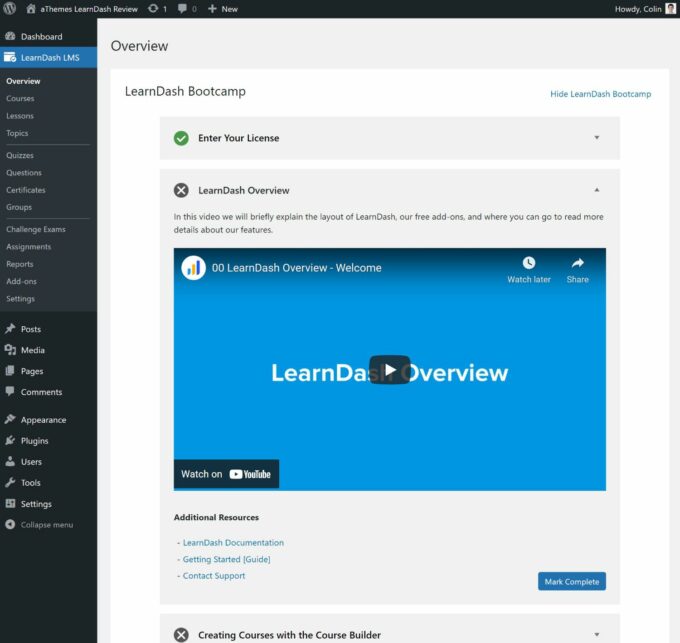This screenshot has width=680, height=643.
Task: Click the Comments sidebar icon
Action: (10, 392)
